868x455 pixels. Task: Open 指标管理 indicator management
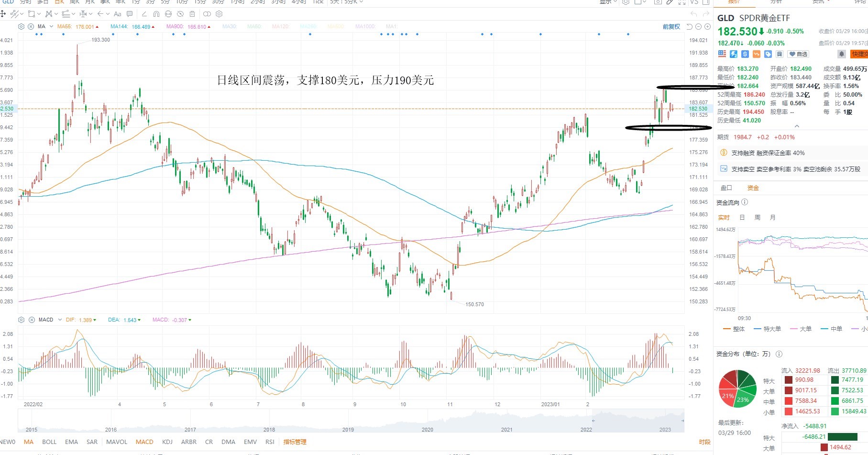(x=295, y=442)
